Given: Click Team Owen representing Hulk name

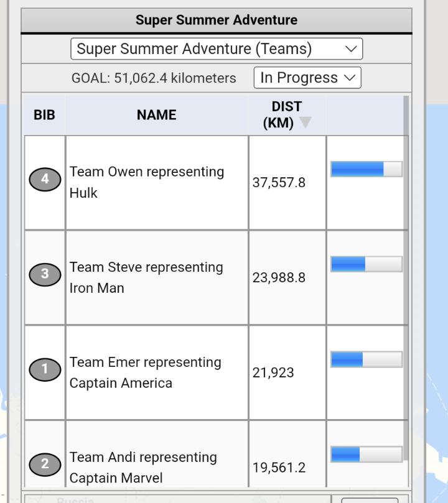Looking at the screenshot, I should 147,182.
